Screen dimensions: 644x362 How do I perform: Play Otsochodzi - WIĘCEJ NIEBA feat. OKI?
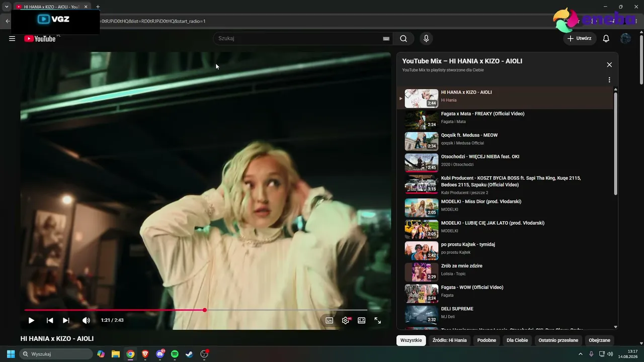[x=505, y=162]
